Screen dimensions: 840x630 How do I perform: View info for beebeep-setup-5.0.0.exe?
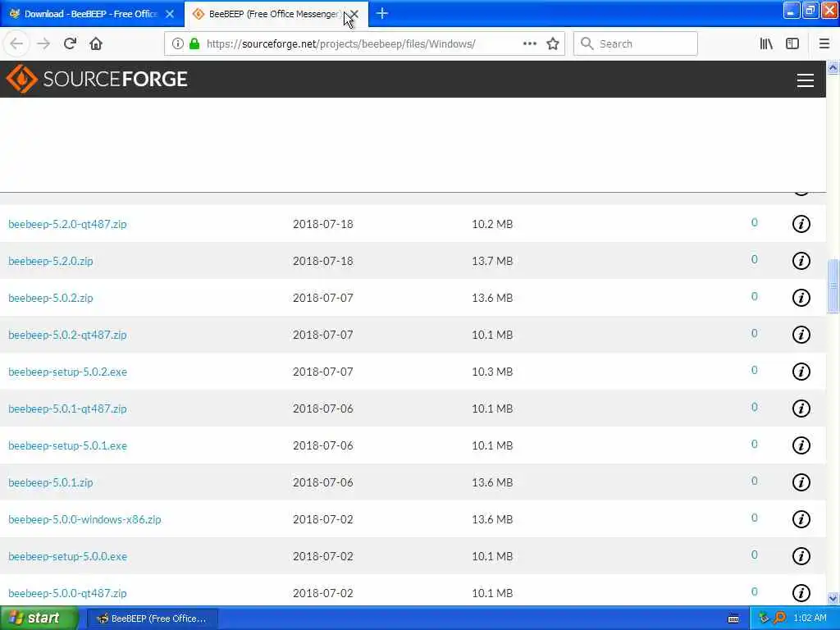[801, 557]
